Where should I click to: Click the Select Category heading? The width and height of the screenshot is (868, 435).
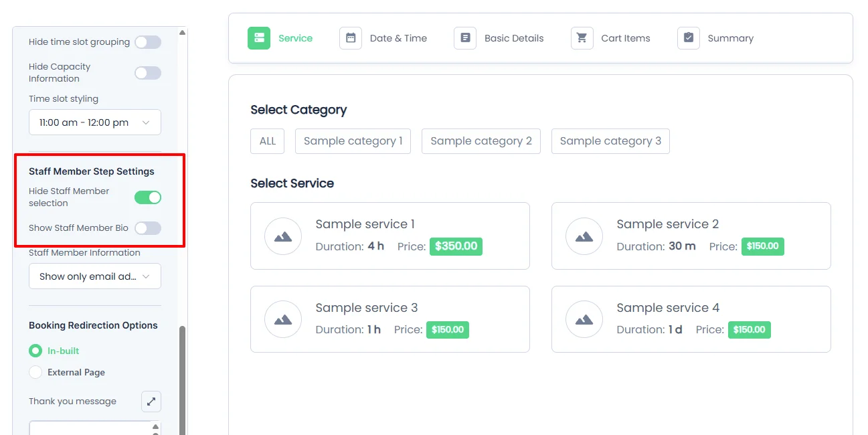[298, 110]
